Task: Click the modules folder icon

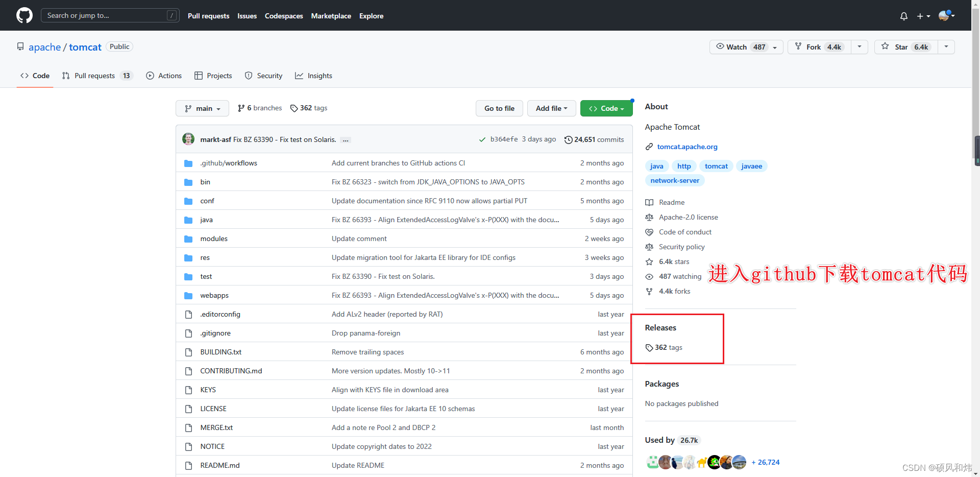Action: (188, 239)
